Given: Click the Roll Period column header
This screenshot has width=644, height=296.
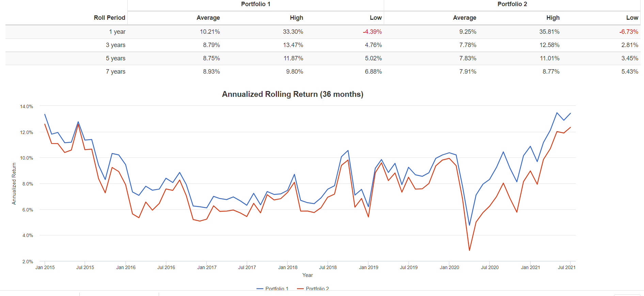Looking at the screenshot, I should tap(109, 18).
